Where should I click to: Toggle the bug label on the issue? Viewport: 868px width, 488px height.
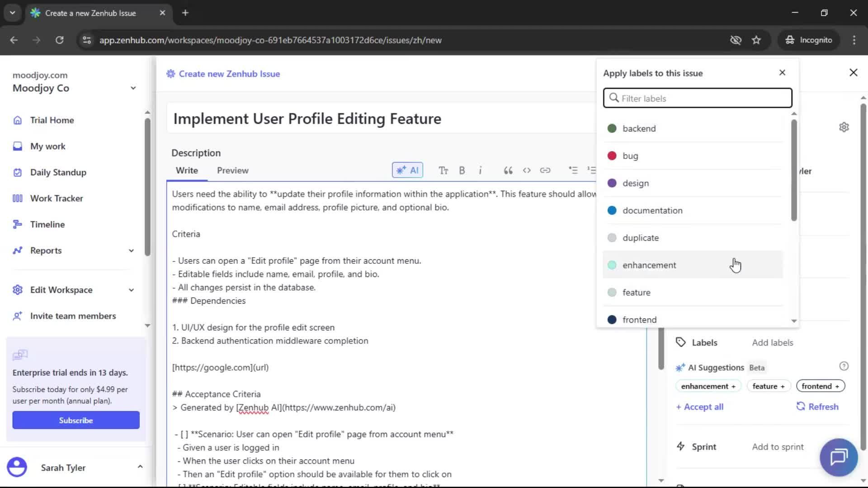pyautogui.click(x=630, y=155)
